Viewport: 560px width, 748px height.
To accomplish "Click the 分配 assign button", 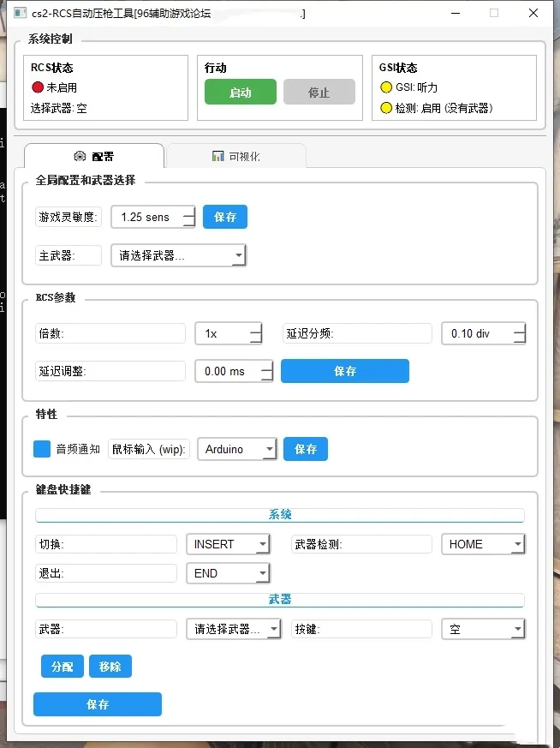I will [x=63, y=666].
